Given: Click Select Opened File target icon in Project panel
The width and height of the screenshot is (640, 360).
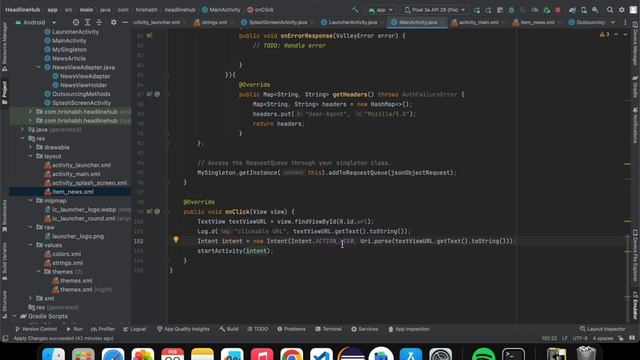Looking at the screenshot, I should tap(76, 22).
